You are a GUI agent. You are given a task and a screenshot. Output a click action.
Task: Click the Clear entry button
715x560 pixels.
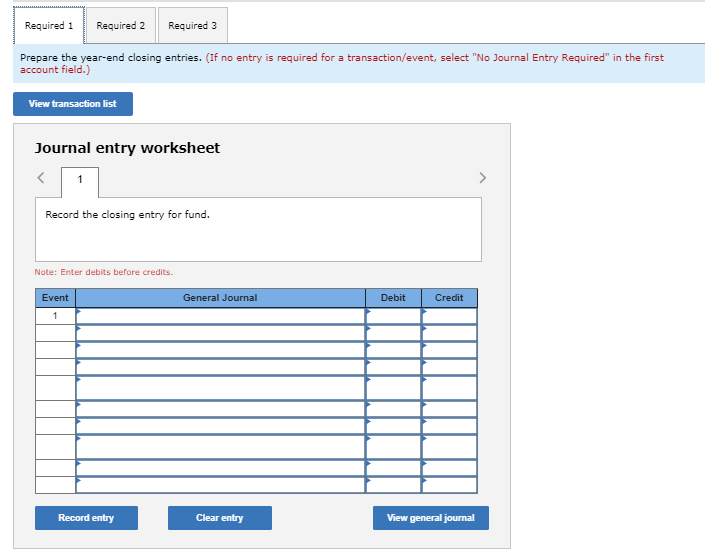[x=220, y=518]
